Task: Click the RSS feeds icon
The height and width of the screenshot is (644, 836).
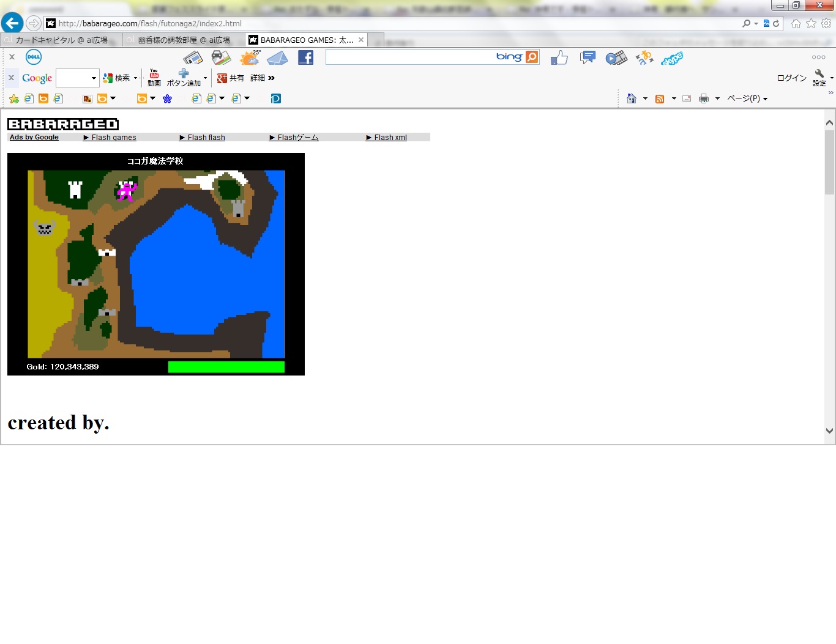Action: 660,98
